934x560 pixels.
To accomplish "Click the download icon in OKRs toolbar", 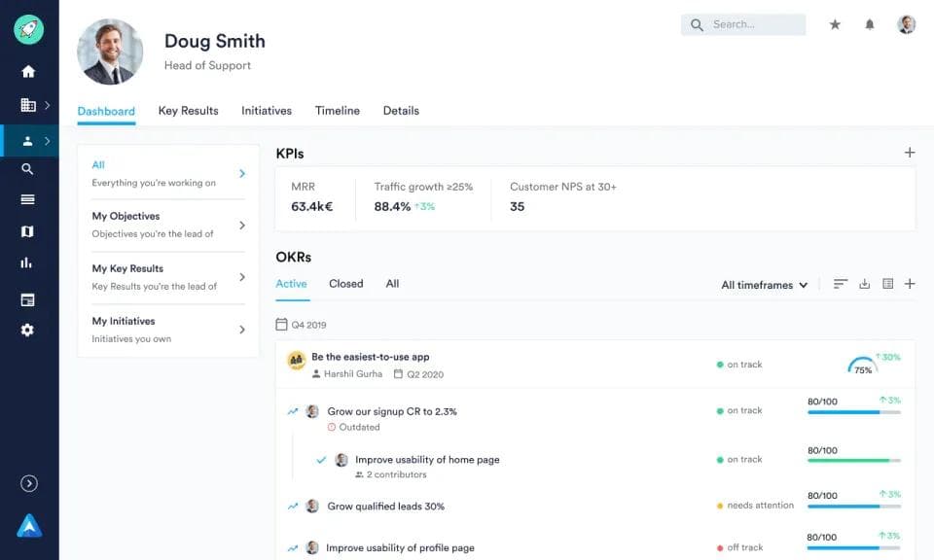I will [864, 284].
